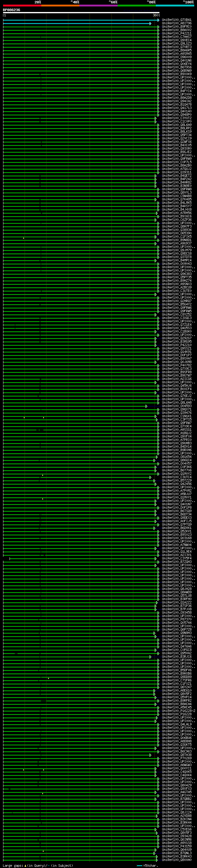Select hit label UniRef100_Q86QI4
Screen dimensions: 197x868
(x=177, y=460)
